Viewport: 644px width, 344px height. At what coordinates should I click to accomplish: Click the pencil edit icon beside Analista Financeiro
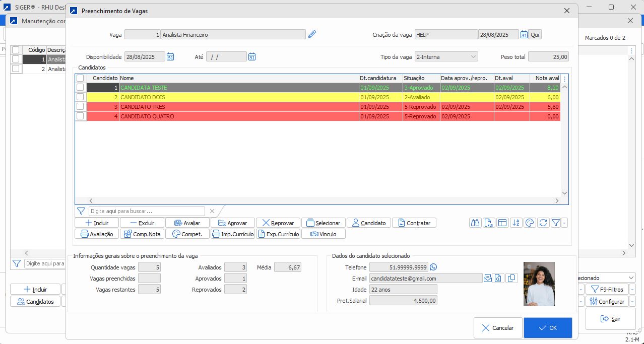312,34
